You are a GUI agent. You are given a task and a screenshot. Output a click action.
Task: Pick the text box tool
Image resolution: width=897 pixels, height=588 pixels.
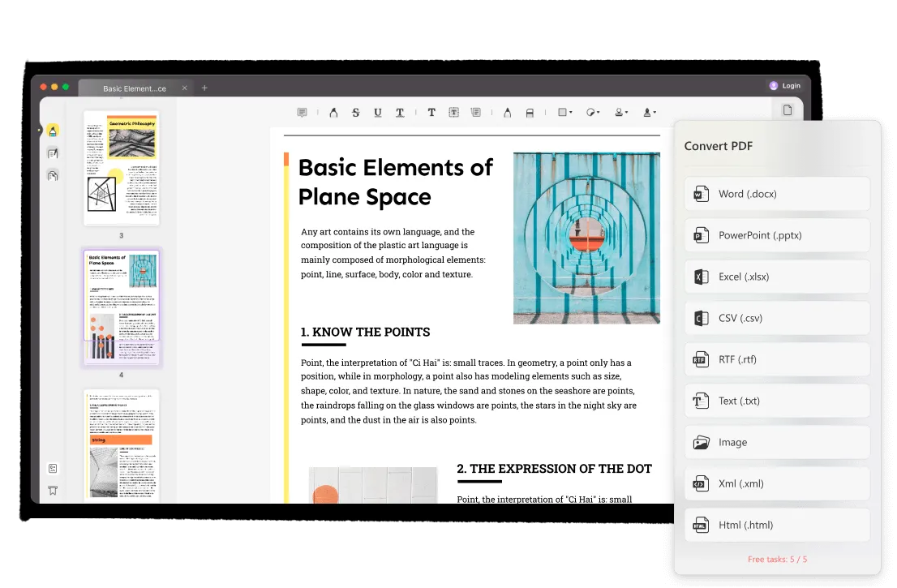click(454, 113)
